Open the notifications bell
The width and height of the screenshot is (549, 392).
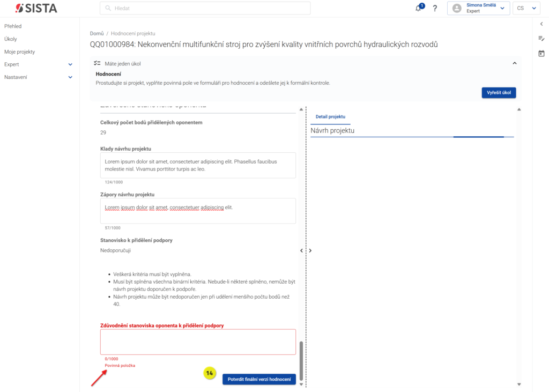pyautogui.click(x=418, y=8)
